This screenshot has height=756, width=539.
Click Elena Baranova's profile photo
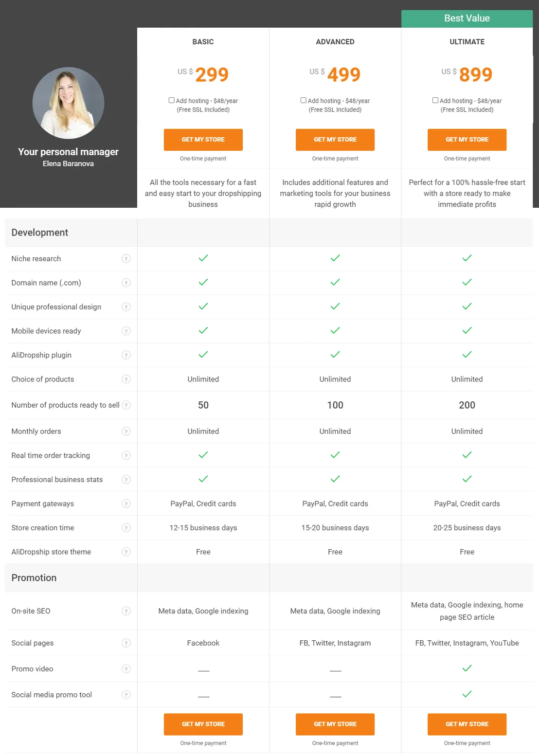68,103
